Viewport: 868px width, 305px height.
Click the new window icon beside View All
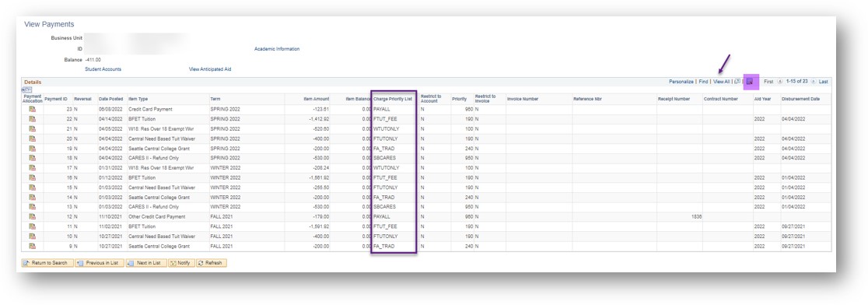(x=737, y=82)
